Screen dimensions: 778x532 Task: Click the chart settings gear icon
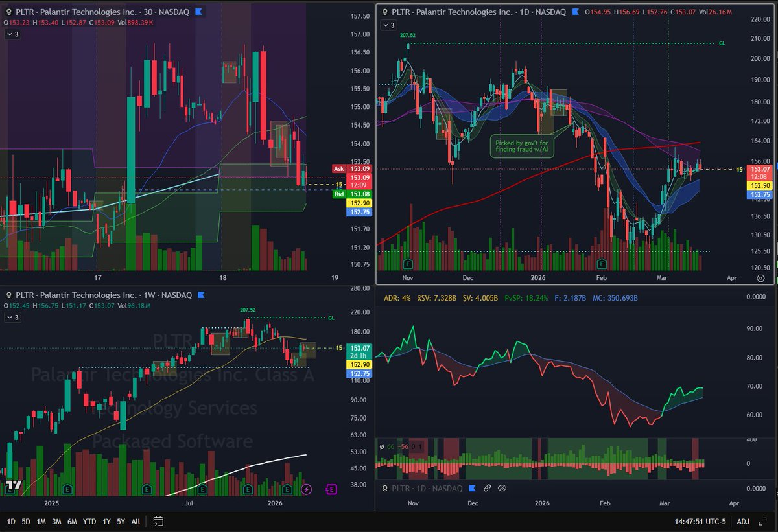(x=760, y=277)
